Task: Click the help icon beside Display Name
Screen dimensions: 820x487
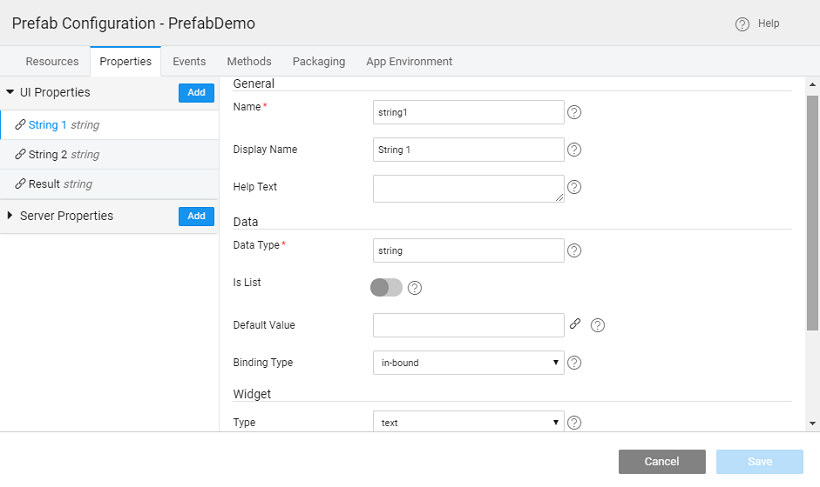Action: (x=574, y=150)
